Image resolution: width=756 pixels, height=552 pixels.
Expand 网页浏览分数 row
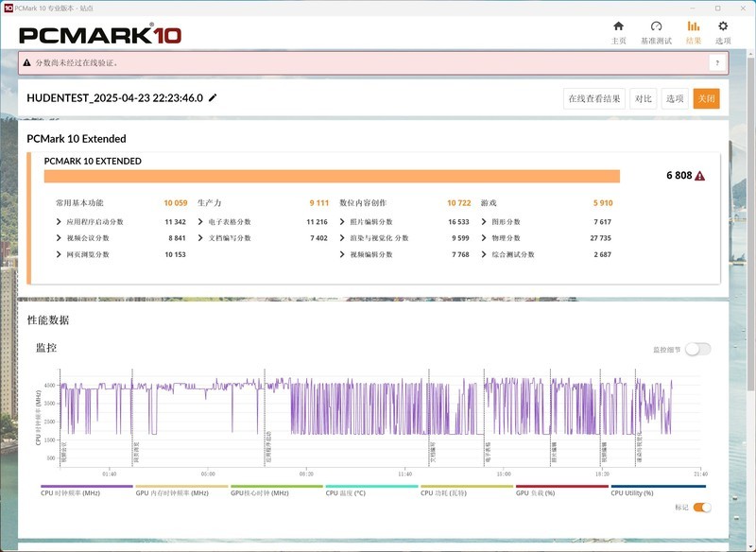pyautogui.click(x=59, y=254)
